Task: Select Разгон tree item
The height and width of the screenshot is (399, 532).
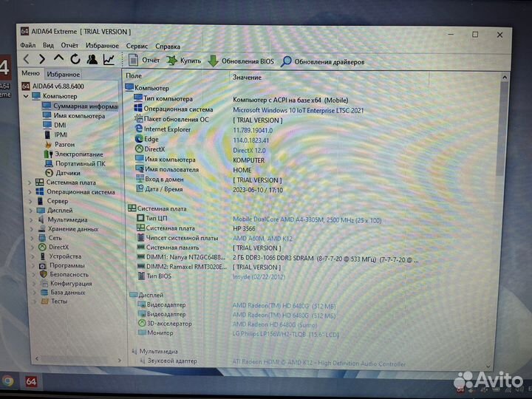Action: (x=59, y=145)
